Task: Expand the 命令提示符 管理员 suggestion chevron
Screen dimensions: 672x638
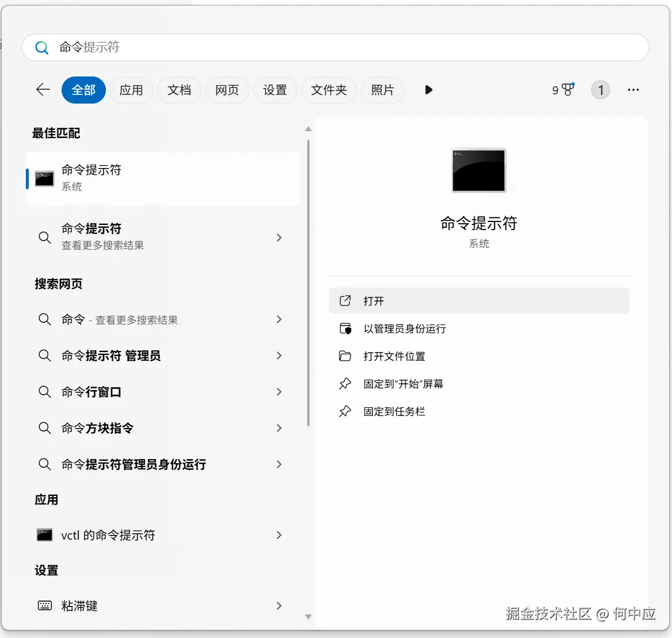Action: (279, 356)
